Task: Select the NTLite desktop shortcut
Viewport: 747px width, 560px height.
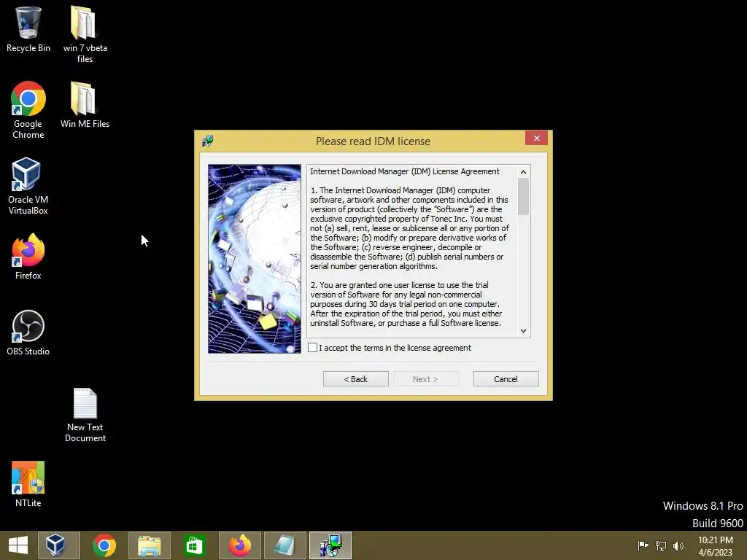Action: 28,484
